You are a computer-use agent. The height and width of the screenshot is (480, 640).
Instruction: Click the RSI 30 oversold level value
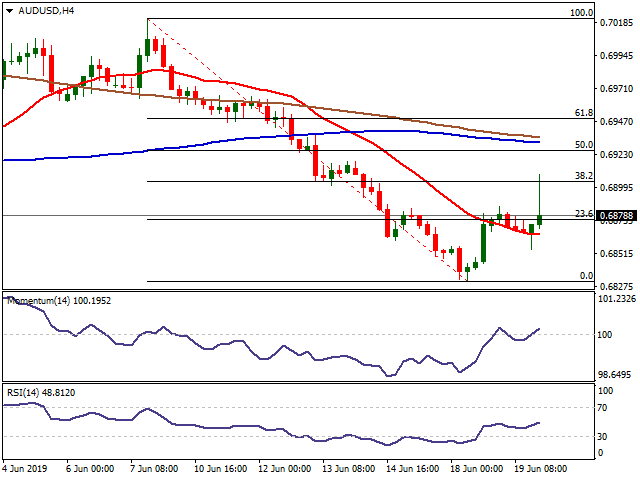point(606,437)
